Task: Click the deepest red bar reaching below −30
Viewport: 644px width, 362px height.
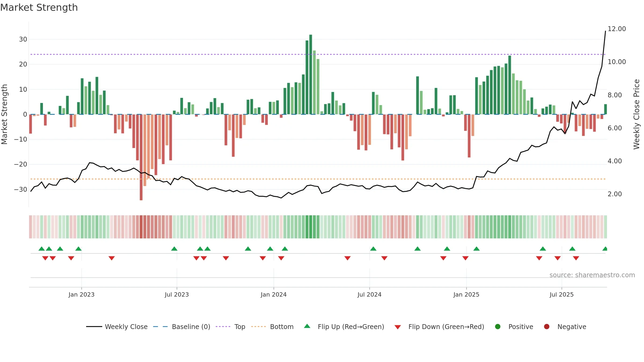Action: click(x=141, y=157)
